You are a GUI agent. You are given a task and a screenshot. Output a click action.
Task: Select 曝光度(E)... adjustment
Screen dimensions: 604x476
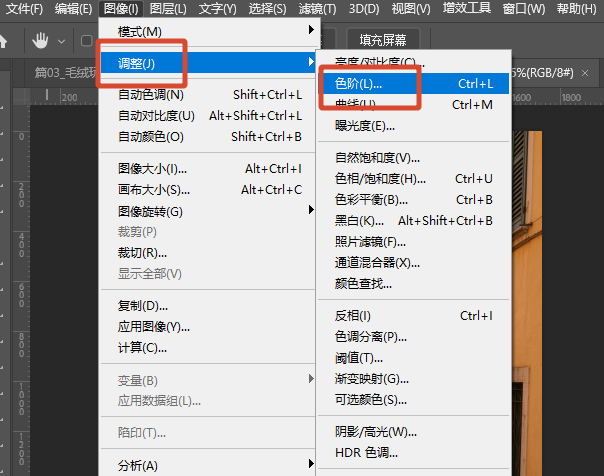(x=414, y=126)
